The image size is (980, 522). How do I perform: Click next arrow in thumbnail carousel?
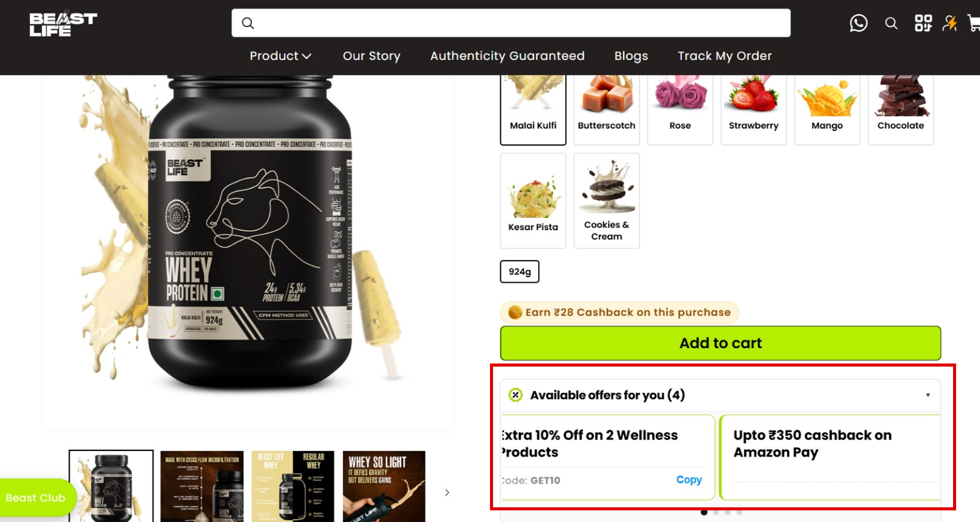pyautogui.click(x=447, y=492)
